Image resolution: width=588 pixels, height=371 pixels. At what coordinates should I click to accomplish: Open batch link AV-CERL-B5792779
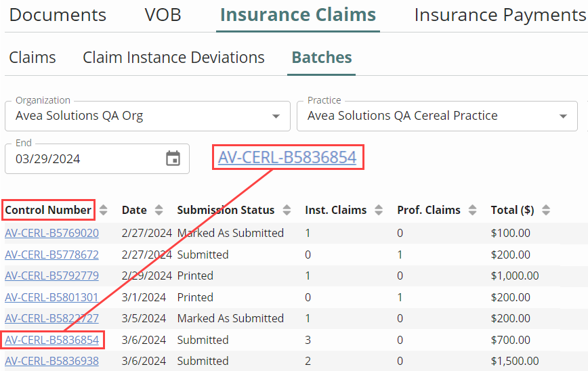coord(51,276)
